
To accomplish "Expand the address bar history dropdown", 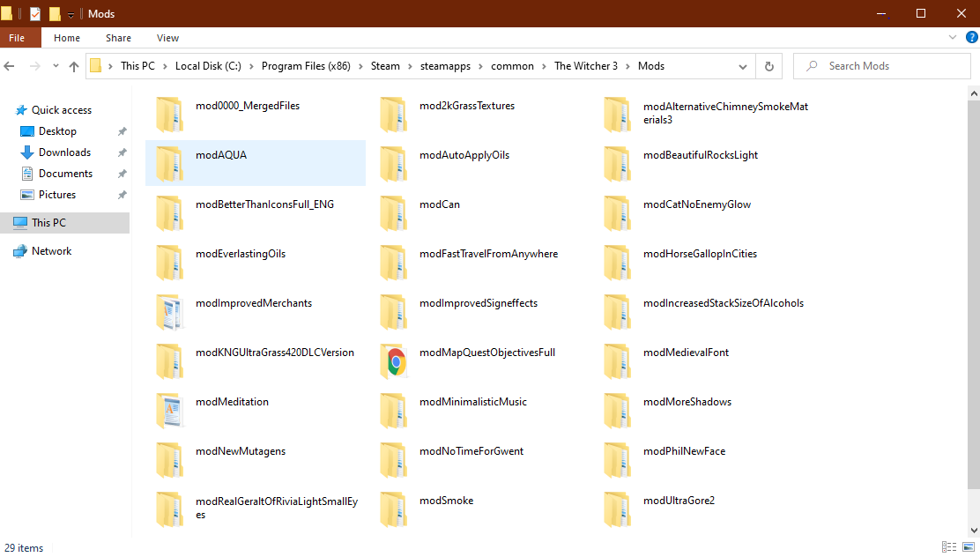I will 743,66.
